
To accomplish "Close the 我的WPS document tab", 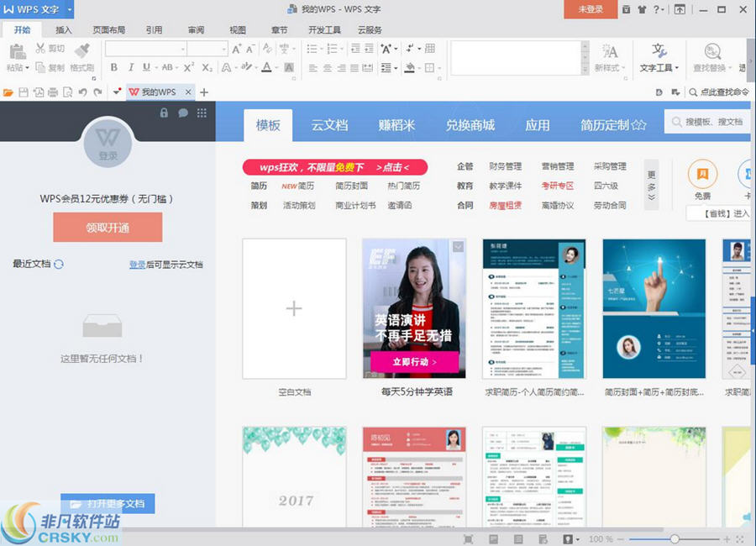I will pyautogui.click(x=188, y=92).
